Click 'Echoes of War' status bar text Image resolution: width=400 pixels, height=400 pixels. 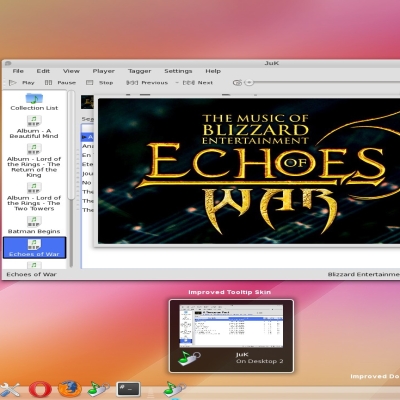(x=31, y=274)
